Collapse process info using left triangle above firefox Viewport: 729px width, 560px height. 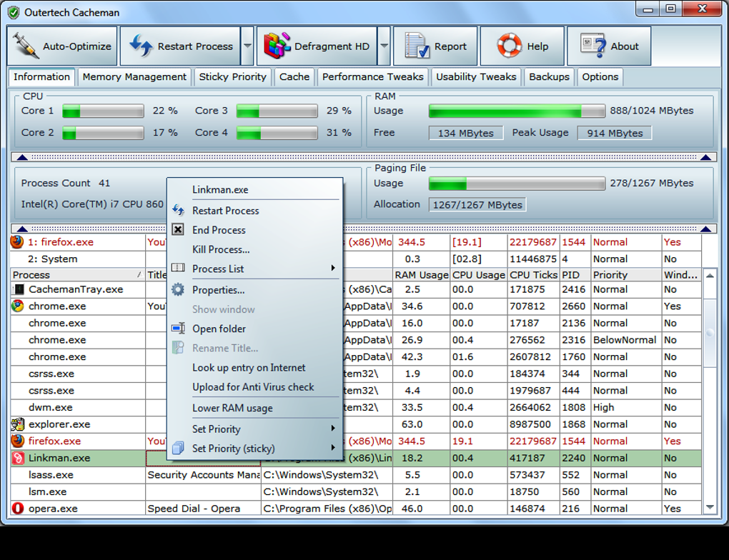(x=22, y=229)
